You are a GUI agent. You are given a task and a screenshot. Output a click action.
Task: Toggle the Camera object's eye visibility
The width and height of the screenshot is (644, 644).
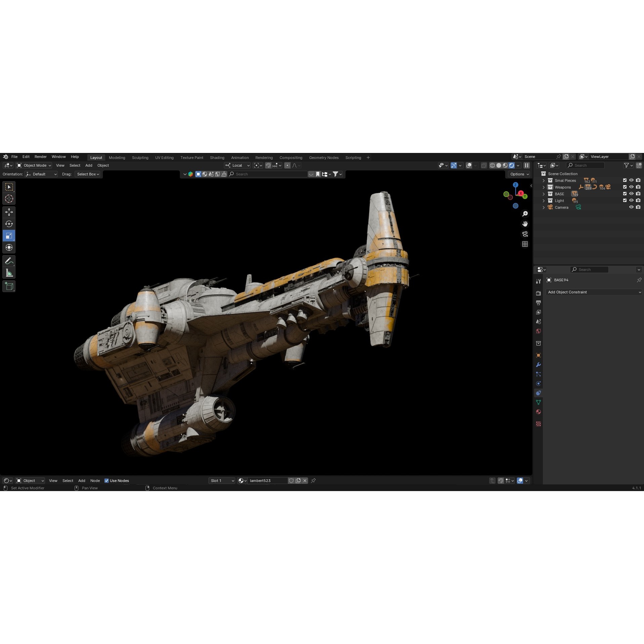point(631,207)
